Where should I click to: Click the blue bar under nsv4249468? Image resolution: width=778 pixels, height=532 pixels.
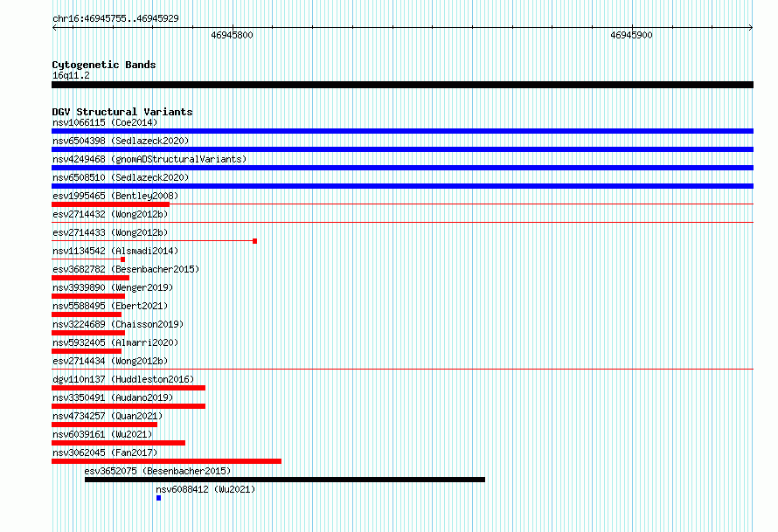(402, 168)
